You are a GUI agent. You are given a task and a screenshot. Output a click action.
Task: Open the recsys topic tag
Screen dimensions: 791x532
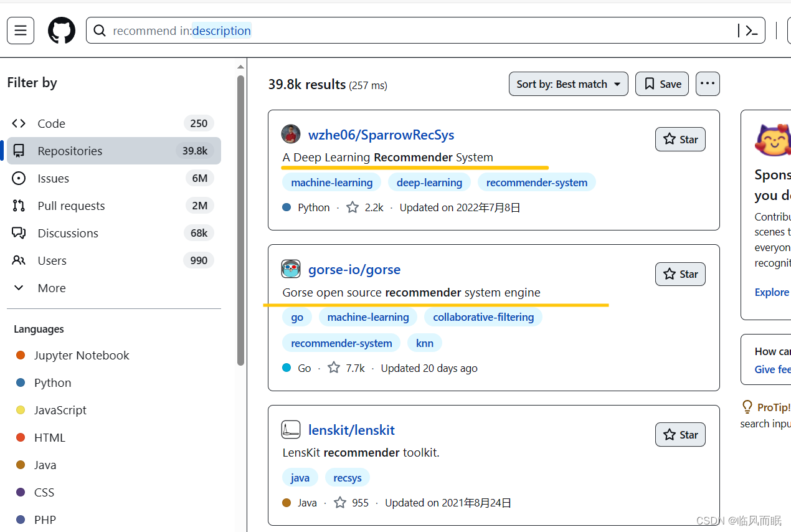tap(348, 478)
